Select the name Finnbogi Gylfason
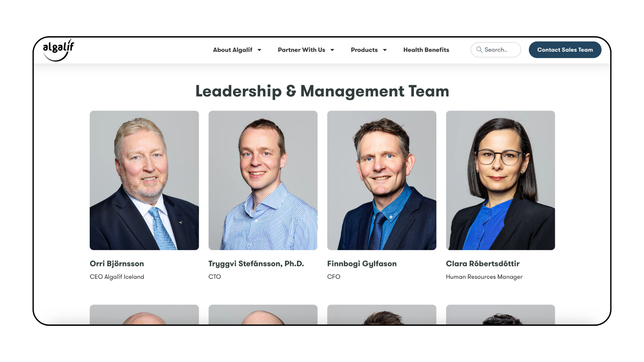 (x=362, y=264)
